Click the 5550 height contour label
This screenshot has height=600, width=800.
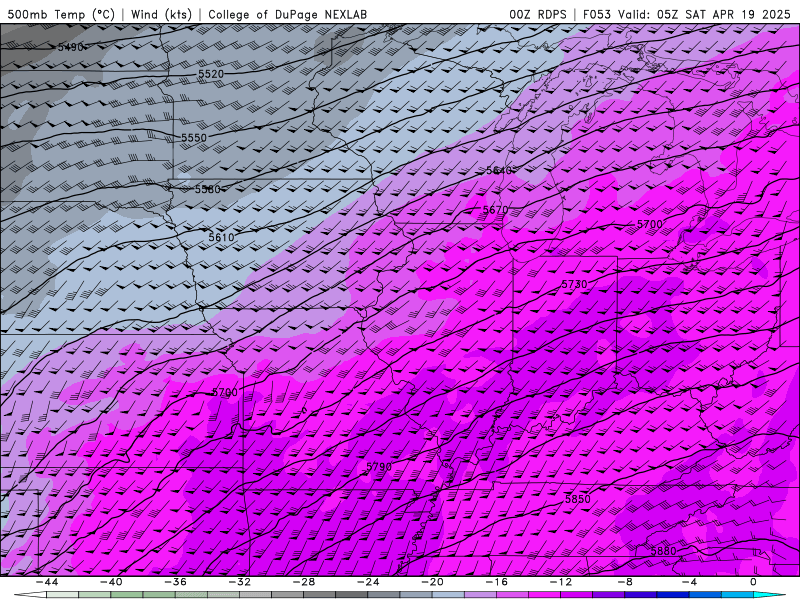coord(194,138)
